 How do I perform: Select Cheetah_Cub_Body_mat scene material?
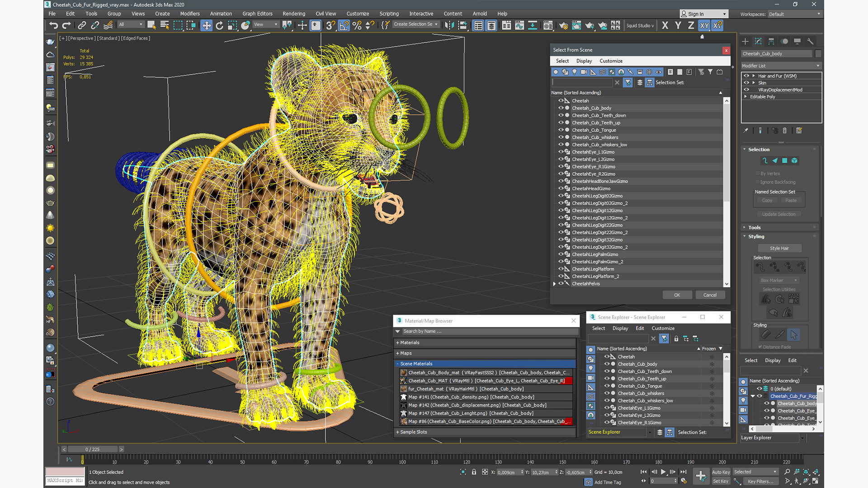pyautogui.click(x=485, y=372)
